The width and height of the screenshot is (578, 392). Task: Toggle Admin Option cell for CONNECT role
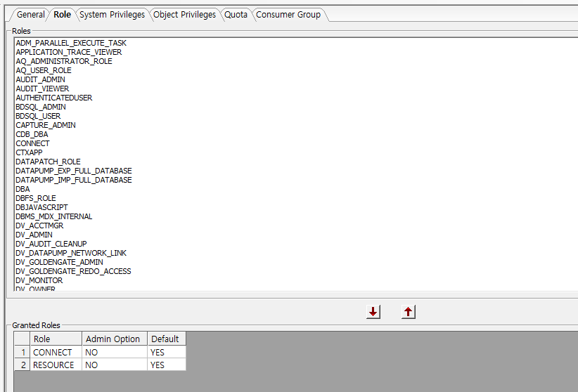tap(114, 352)
